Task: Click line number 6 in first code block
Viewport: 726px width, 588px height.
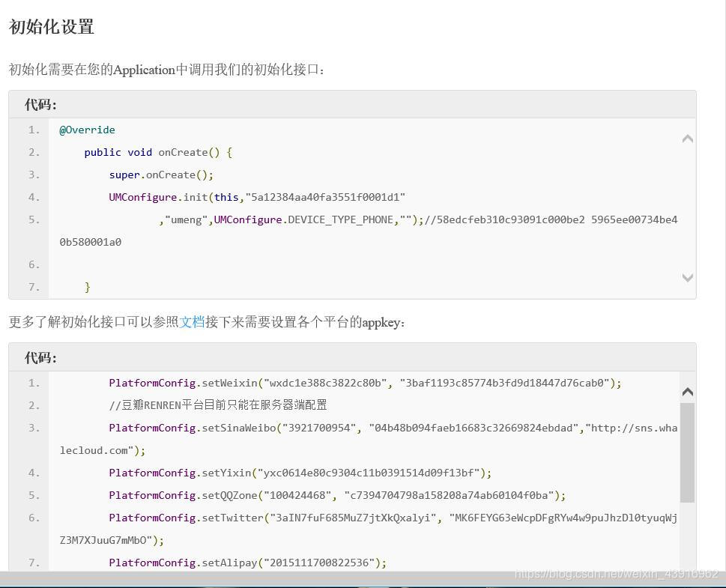Action: [x=34, y=265]
